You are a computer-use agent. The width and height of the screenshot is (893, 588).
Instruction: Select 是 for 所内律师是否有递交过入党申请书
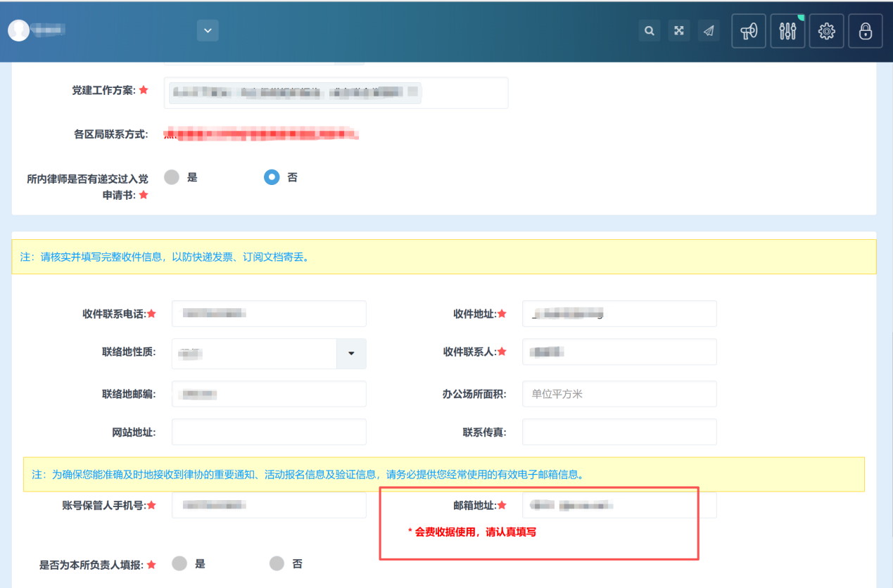click(x=172, y=177)
